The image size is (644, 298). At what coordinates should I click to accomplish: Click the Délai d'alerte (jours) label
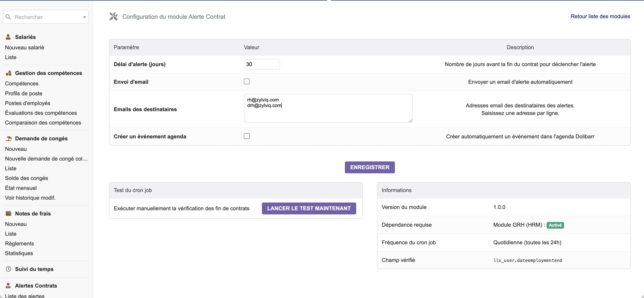(x=139, y=64)
